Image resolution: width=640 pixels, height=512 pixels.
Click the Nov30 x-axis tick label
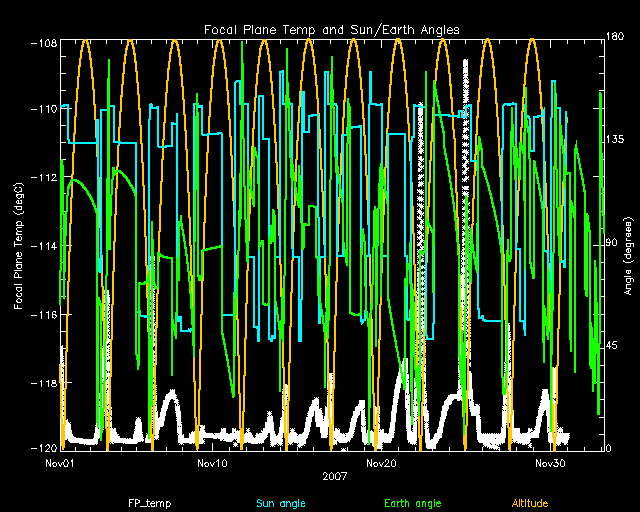(549, 463)
